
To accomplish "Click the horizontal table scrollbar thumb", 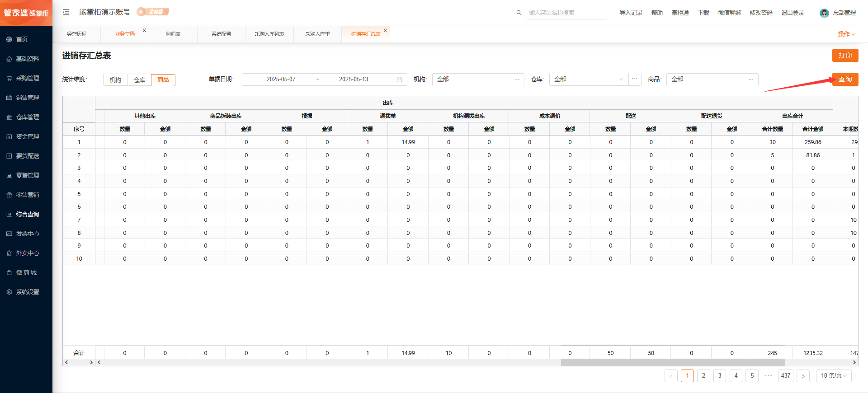I will coord(673,362).
